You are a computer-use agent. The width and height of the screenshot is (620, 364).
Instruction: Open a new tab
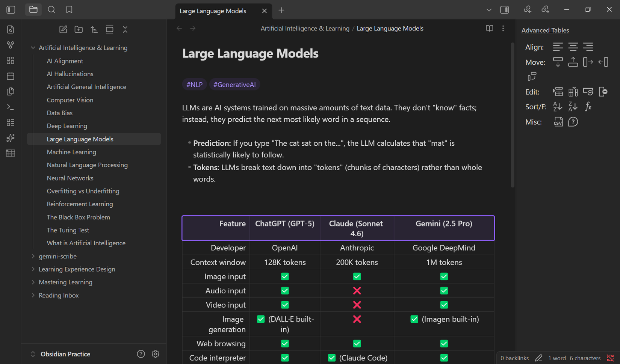click(281, 10)
